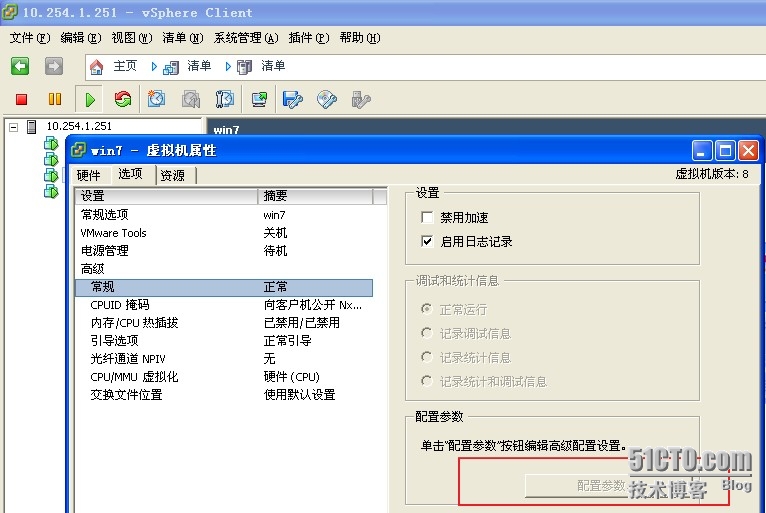
Task: Select the 常规选项 settings row
Action: 224,214
